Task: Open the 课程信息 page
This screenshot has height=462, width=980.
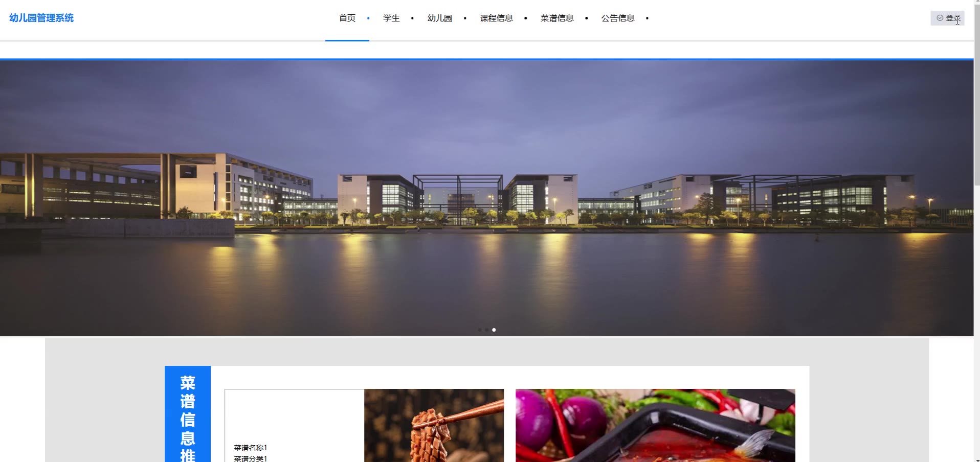Action: coord(496,18)
